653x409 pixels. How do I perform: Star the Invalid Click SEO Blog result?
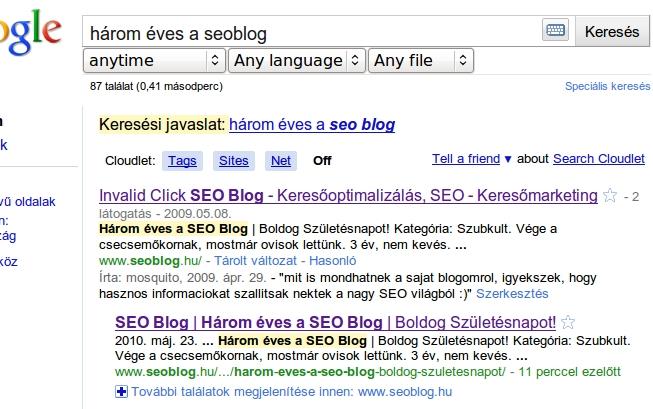click(x=610, y=195)
